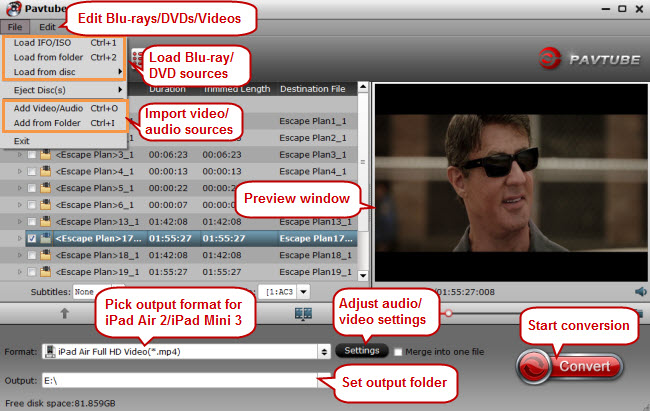Click the Duration column header

tap(167, 90)
